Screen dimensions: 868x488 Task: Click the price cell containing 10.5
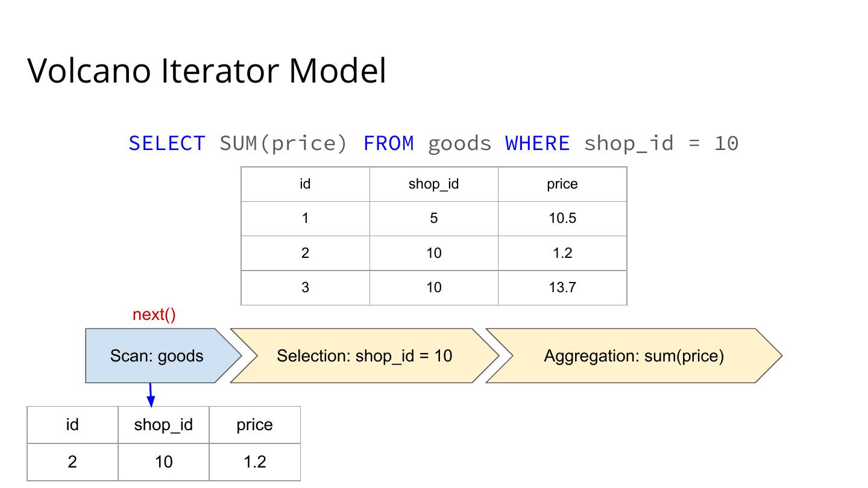click(x=562, y=218)
